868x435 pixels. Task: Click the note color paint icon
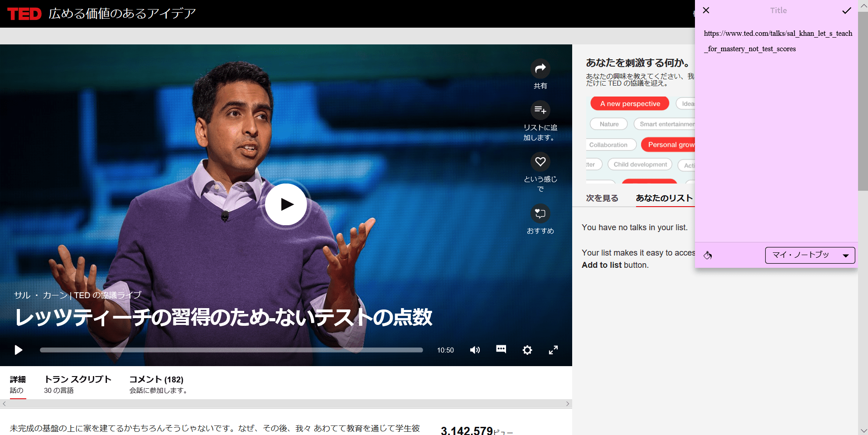(x=708, y=255)
